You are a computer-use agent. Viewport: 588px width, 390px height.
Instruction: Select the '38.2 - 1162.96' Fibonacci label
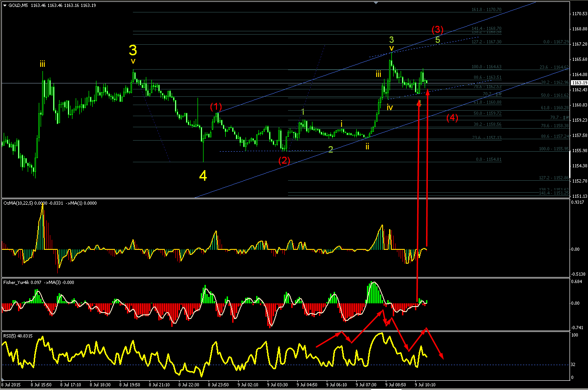pos(555,83)
